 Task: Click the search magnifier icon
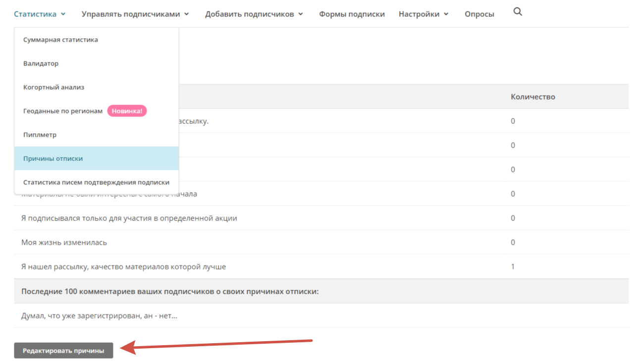click(x=518, y=12)
